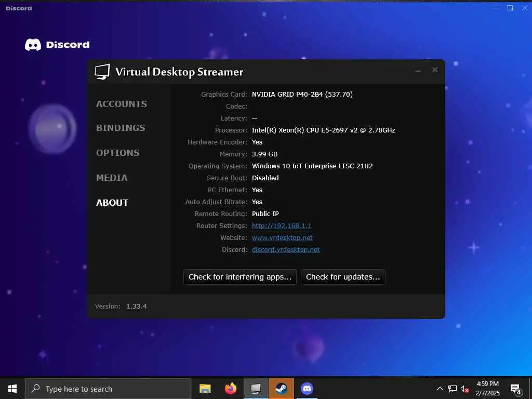Image resolution: width=532 pixels, height=399 pixels.
Task: Click the Codec label
Action: (237, 106)
